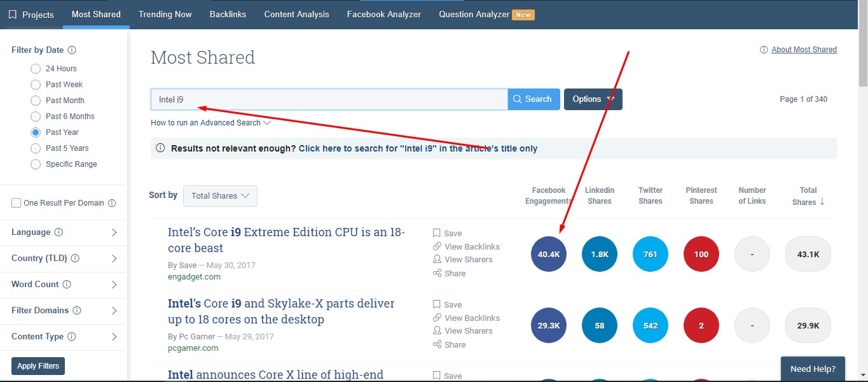Screen dimensions: 868x382
Task: Open the Options dropdown button
Action: point(593,99)
